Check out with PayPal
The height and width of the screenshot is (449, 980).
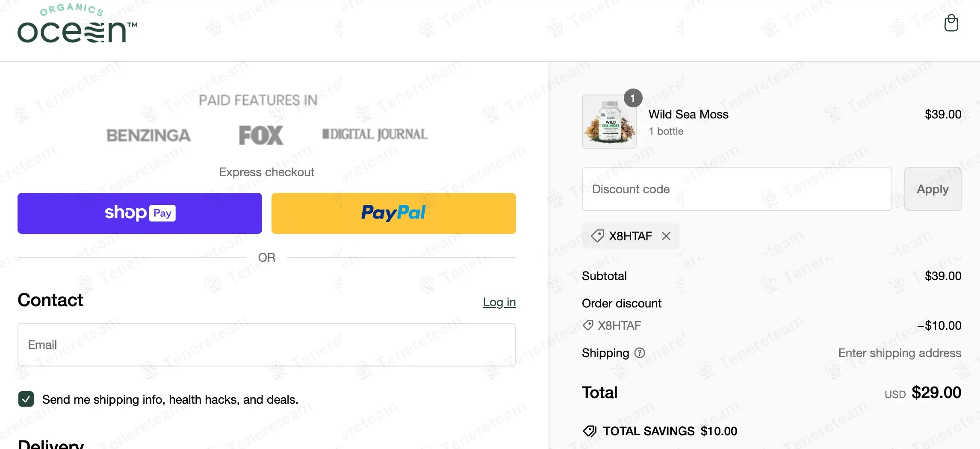click(393, 213)
